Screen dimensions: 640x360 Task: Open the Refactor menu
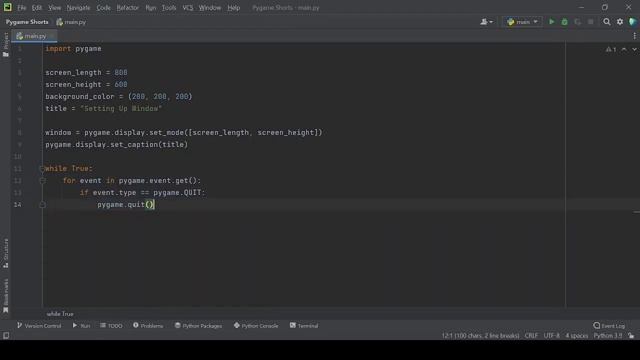[x=128, y=8]
